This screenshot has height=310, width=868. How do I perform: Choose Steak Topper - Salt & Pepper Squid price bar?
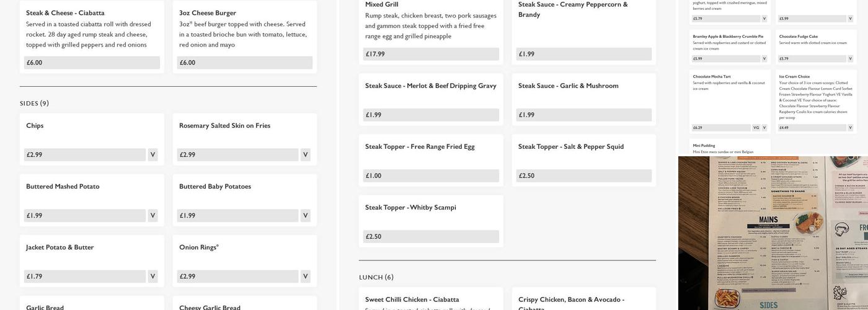(583, 176)
